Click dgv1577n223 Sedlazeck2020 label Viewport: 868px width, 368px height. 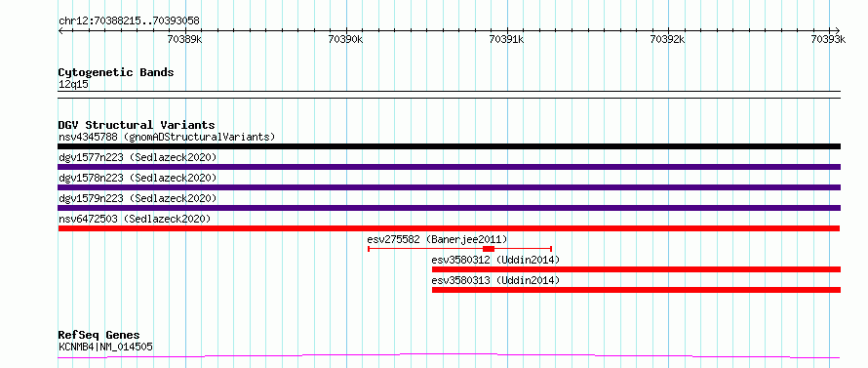pos(138,157)
